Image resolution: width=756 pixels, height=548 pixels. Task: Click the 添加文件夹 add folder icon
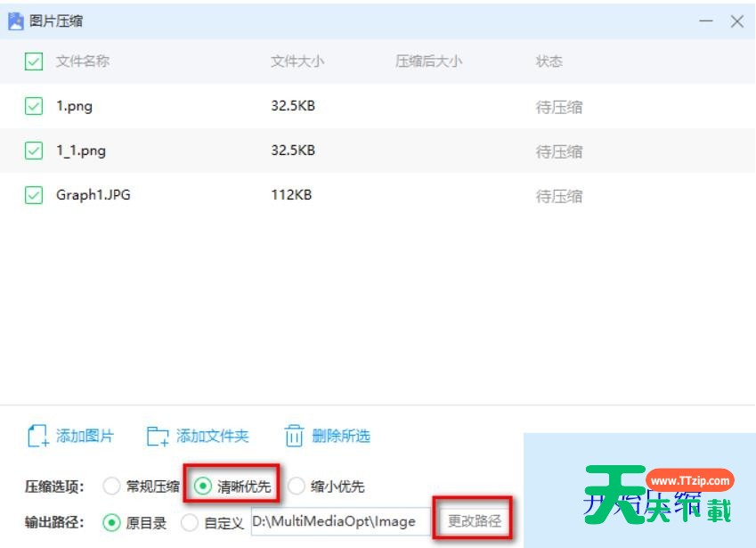tap(158, 436)
